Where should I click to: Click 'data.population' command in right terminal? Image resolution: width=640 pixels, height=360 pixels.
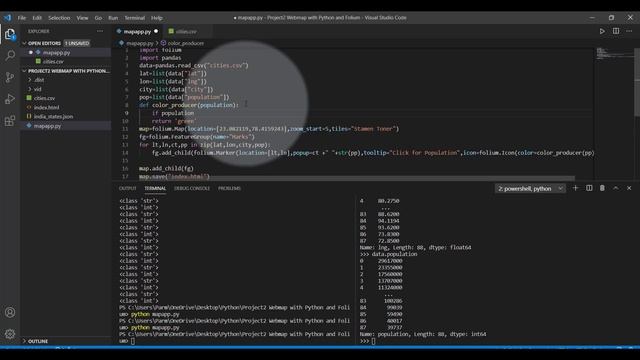pos(394,254)
